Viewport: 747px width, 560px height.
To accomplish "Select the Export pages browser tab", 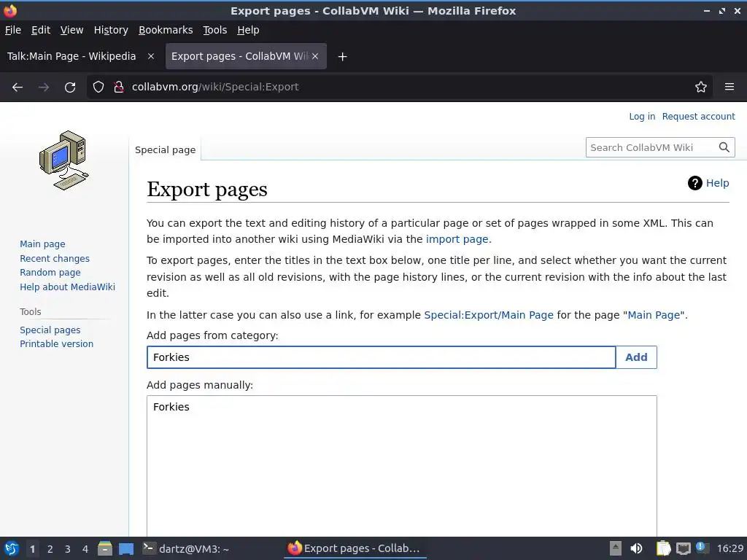I will 240,56.
